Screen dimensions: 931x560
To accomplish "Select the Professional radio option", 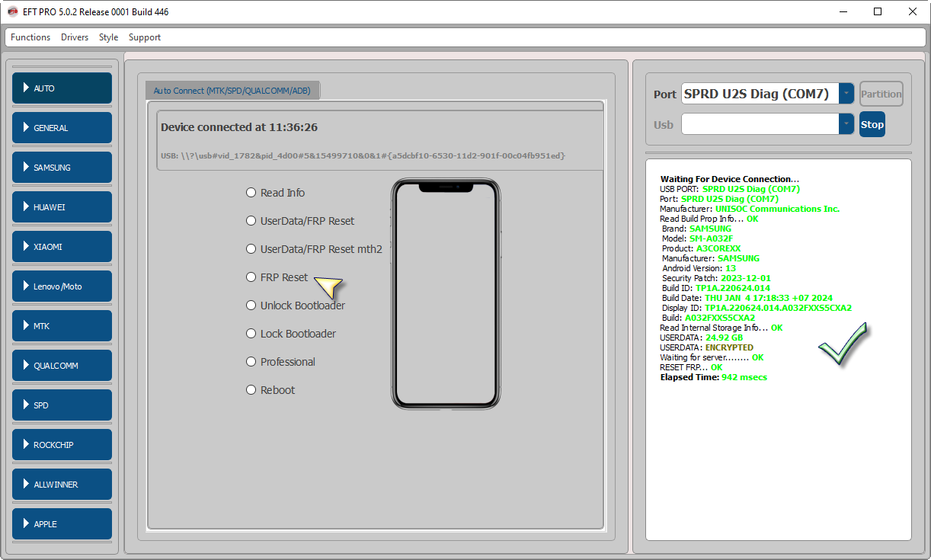I will coord(280,362).
